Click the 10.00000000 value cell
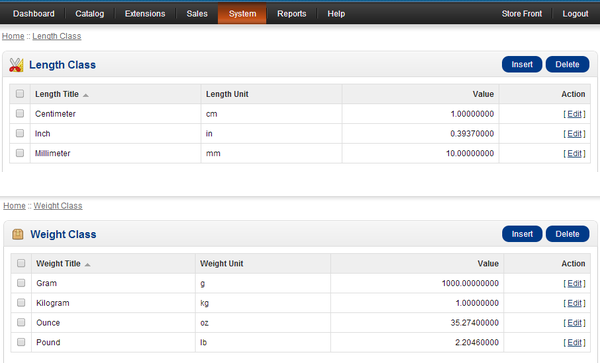 (420, 153)
